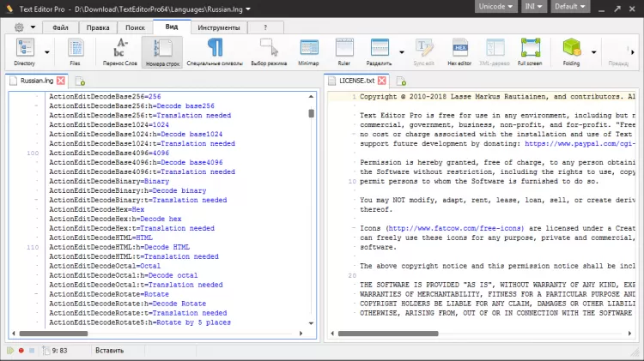The width and height of the screenshot is (644, 361).
Task: Open the Правка menu tab
Action: click(x=98, y=27)
